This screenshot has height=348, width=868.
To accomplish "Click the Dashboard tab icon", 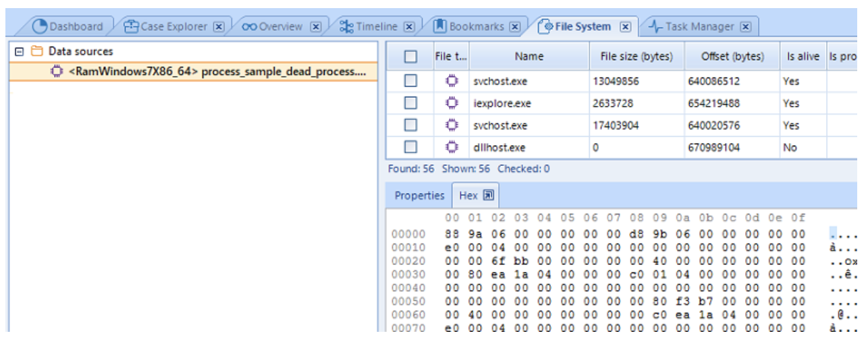I will click(40, 26).
